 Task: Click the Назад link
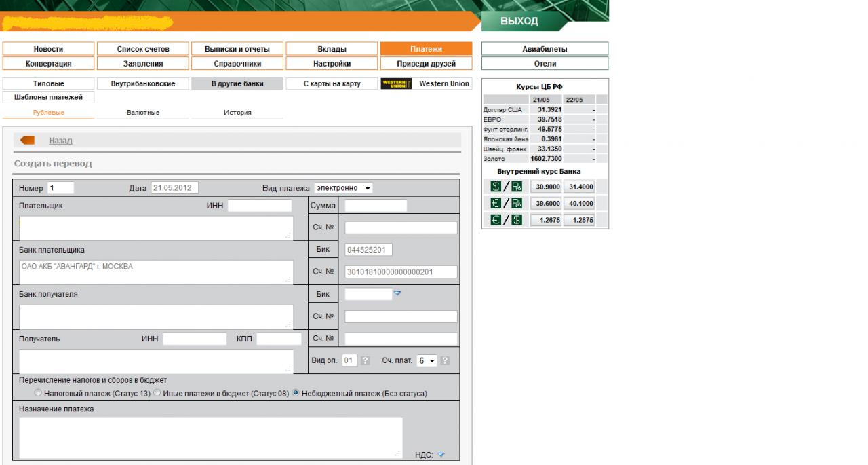coord(60,141)
